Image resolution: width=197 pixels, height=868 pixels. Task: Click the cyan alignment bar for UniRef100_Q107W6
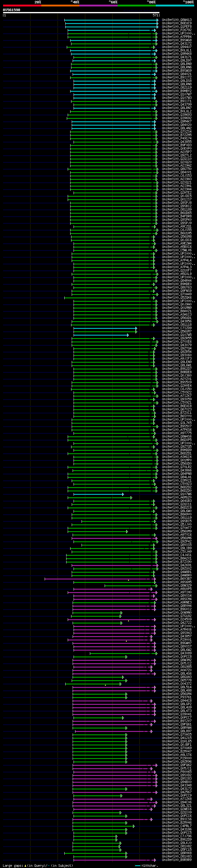[x=98, y=494]
